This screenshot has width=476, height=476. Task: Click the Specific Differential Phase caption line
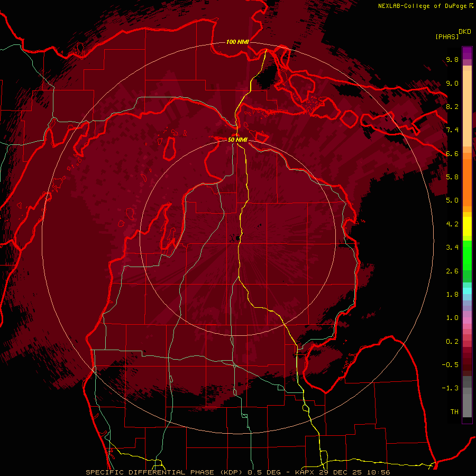coord(238,472)
